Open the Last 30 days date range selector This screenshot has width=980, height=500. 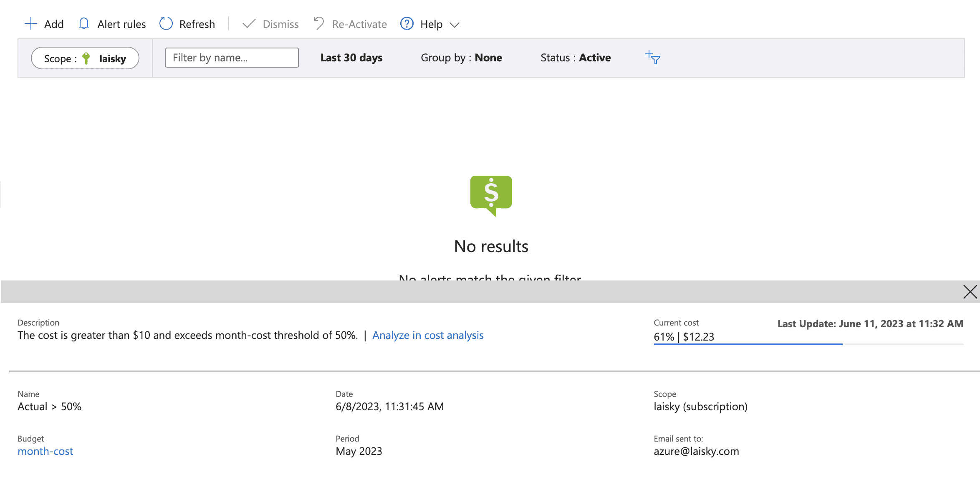[x=351, y=58]
